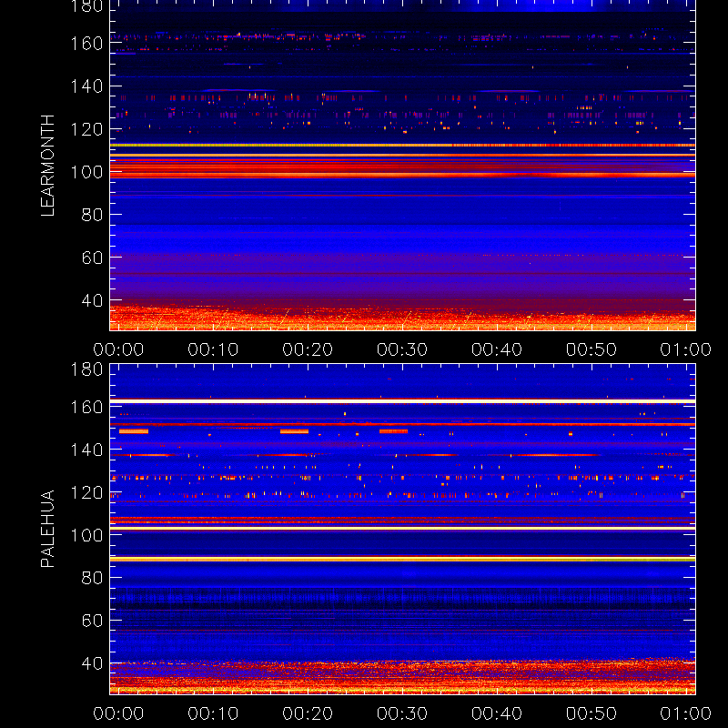Click inside the Palehua spectrogram plot
Image resolution: width=728 pixels, height=728 pixels.
point(402,530)
